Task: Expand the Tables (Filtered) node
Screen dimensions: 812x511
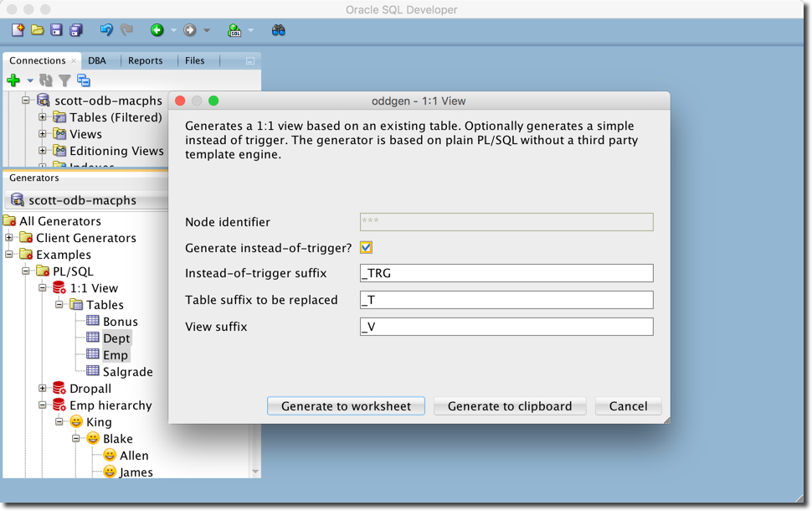Action: pyautogui.click(x=43, y=117)
